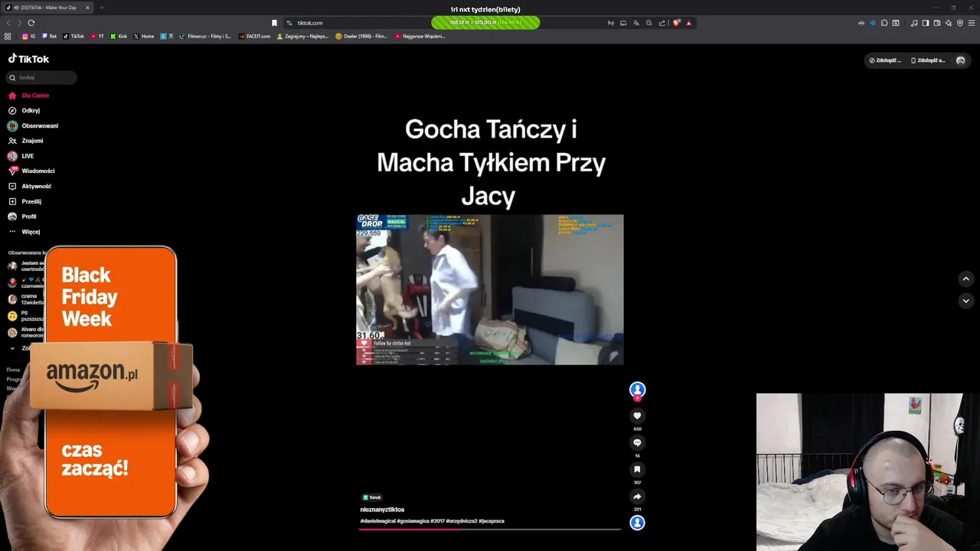Open the sound avatar below share count
Image resolution: width=980 pixels, height=551 pixels.
coord(637,523)
